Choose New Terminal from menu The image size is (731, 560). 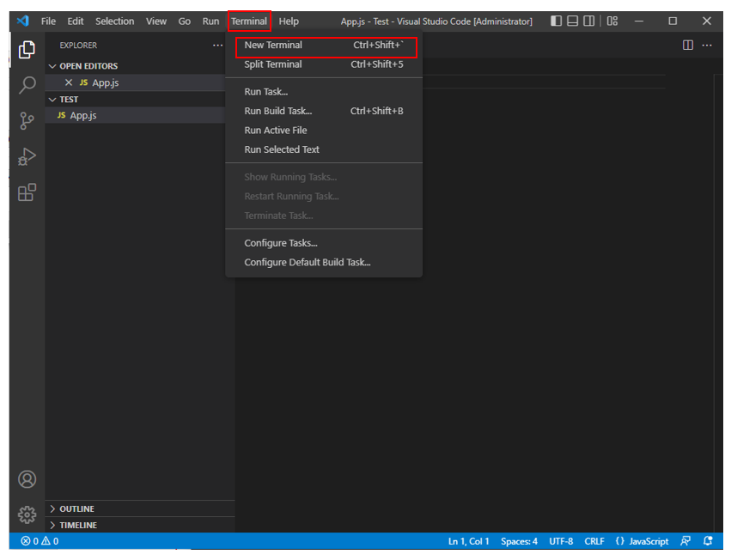click(x=326, y=46)
